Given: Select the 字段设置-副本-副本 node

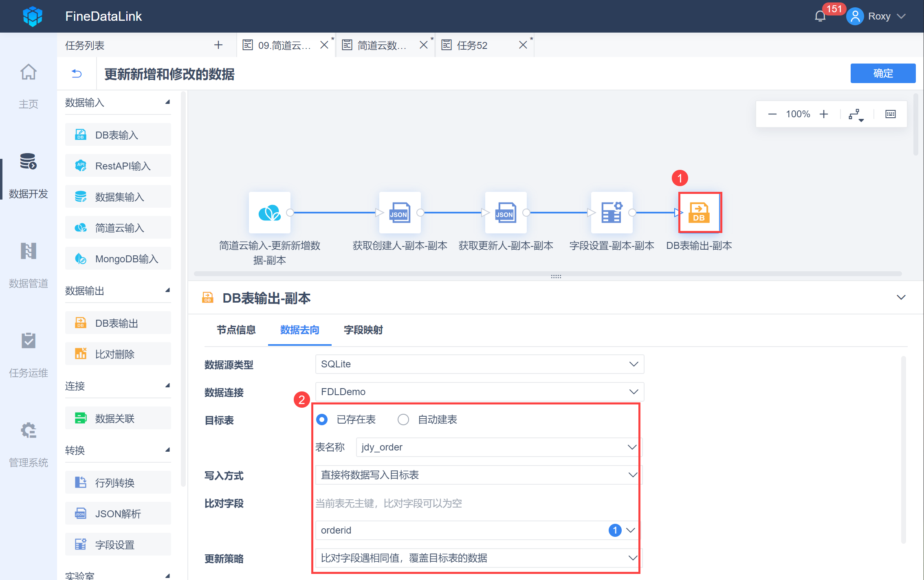Looking at the screenshot, I should click(612, 213).
